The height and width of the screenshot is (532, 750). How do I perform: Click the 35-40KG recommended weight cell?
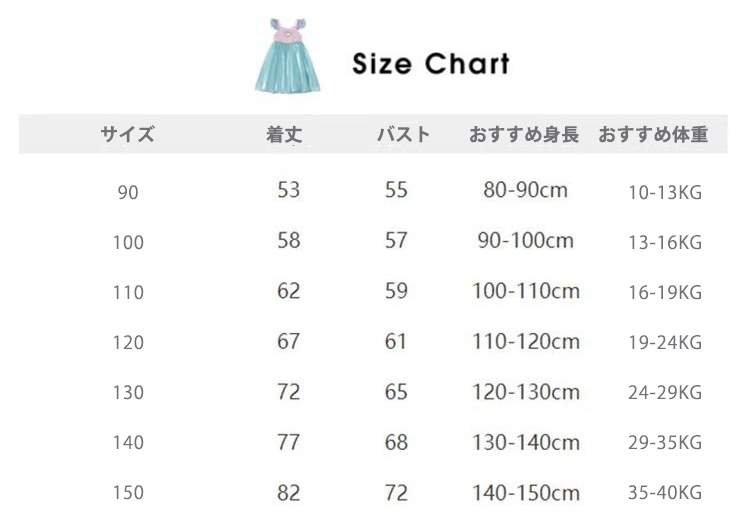pyautogui.click(x=665, y=493)
